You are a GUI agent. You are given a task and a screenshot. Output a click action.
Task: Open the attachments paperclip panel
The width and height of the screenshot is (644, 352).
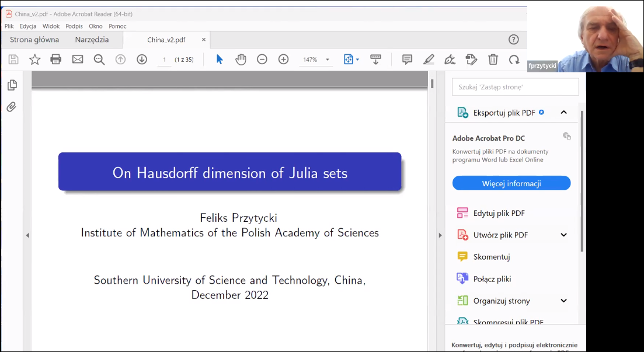pyautogui.click(x=12, y=107)
